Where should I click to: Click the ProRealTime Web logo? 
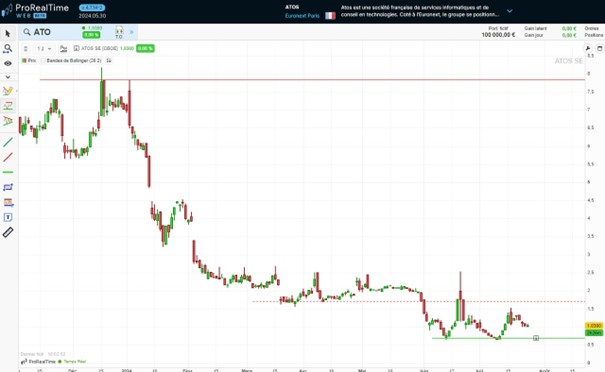35,11
